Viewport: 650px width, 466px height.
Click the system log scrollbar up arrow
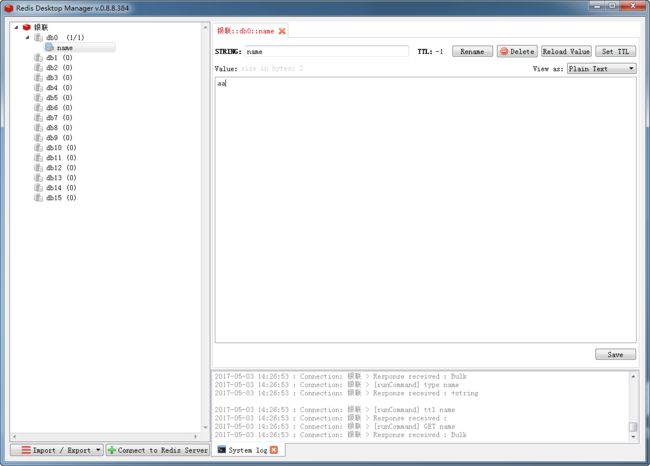tap(633, 376)
